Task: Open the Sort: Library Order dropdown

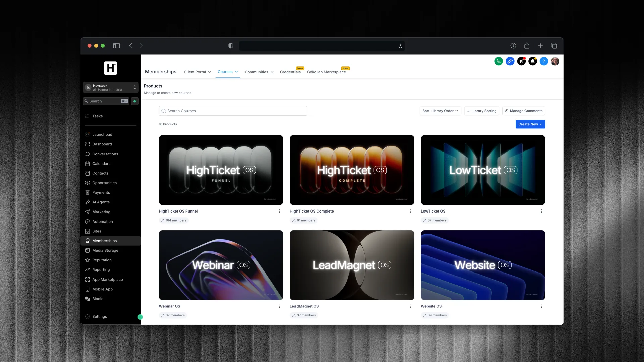Action: click(x=440, y=111)
